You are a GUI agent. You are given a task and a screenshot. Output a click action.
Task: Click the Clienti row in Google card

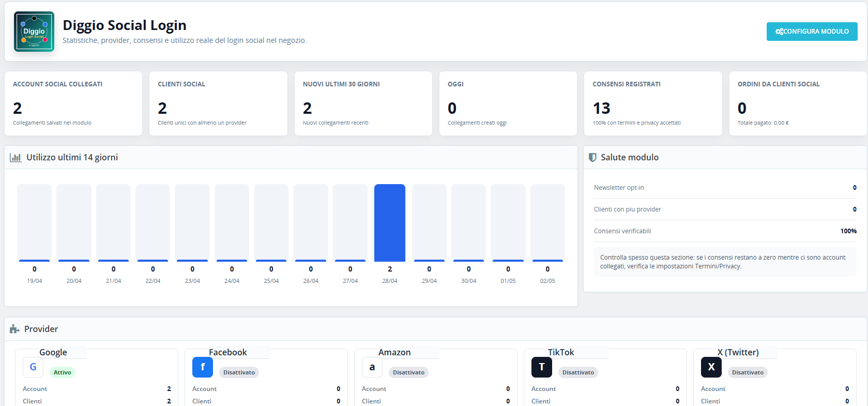click(x=97, y=401)
